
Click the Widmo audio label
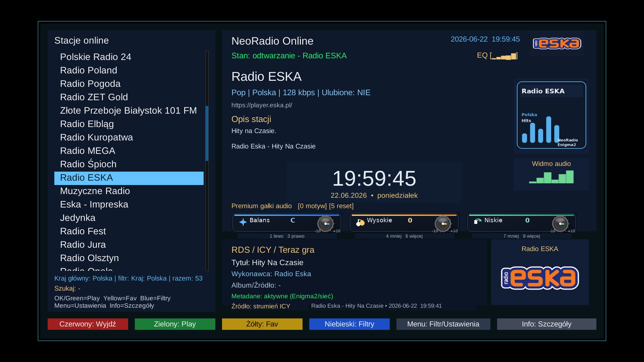click(551, 164)
